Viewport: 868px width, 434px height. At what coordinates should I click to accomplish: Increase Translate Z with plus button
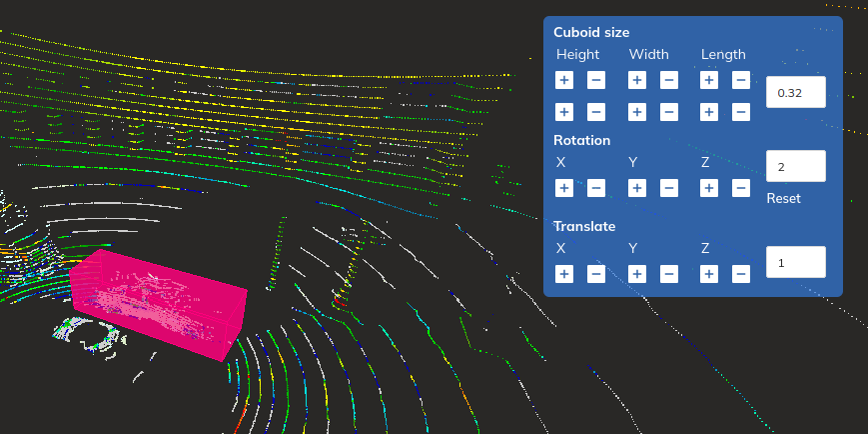coord(709,274)
